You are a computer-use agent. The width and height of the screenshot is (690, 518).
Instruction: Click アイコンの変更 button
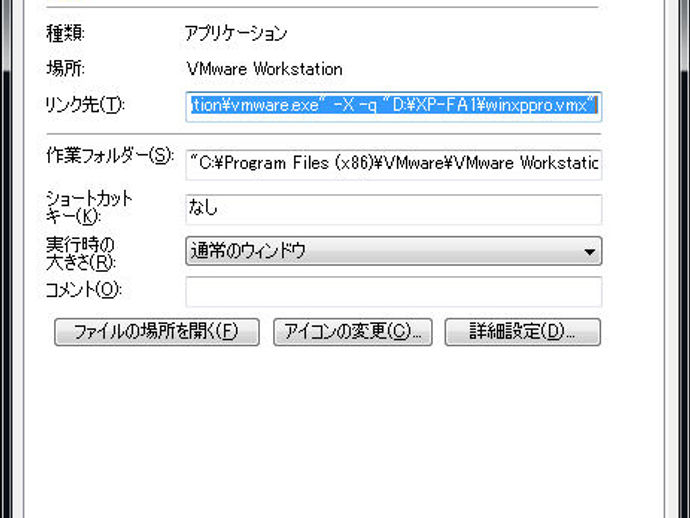pyautogui.click(x=352, y=332)
